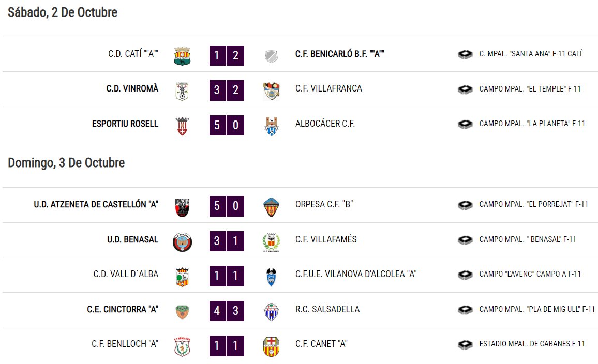Open the U.D. Benasal round badge
This screenshot has width=598, height=364.
click(x=182, y=242)
